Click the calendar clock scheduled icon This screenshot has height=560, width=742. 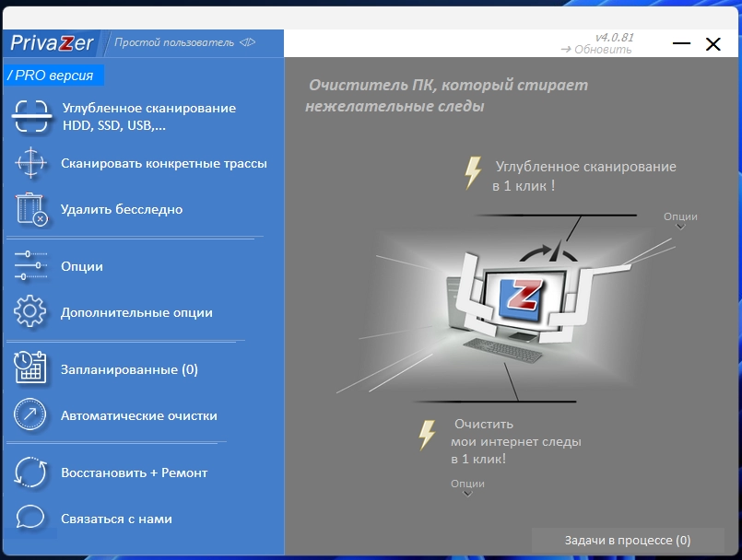[x=30, y=367]
